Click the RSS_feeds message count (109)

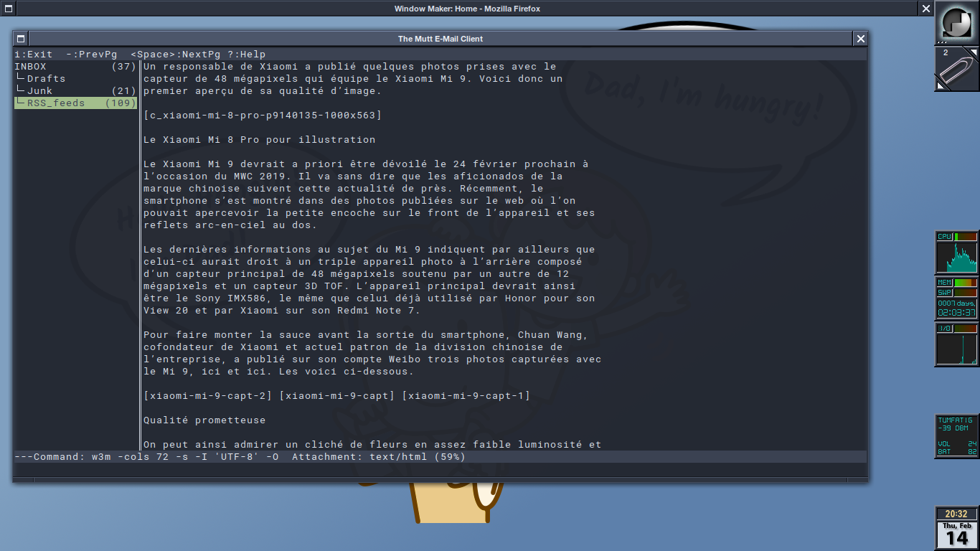[121, 103]
